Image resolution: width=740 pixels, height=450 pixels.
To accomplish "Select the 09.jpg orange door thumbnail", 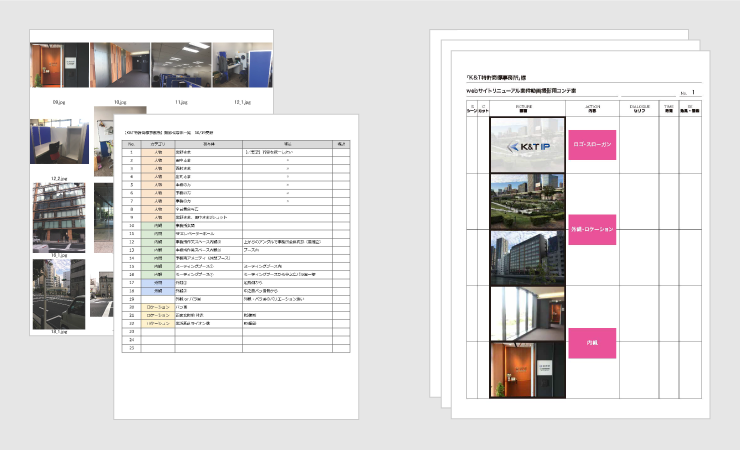I will point(59,65).
